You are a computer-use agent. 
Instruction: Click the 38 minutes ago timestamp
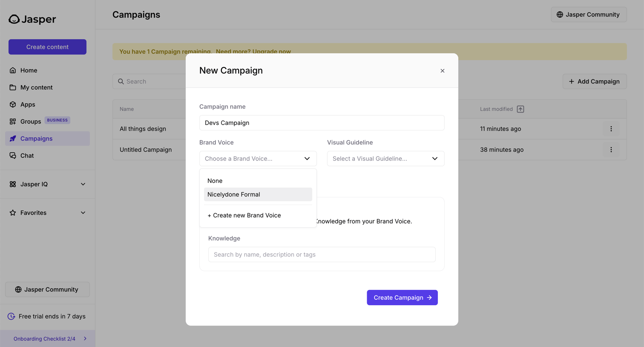[502, 150]
